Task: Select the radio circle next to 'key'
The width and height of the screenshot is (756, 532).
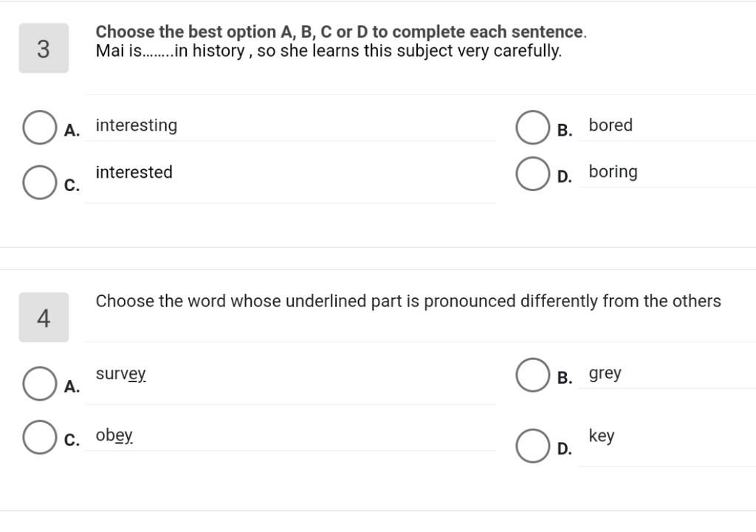Action: coord(532,446)
